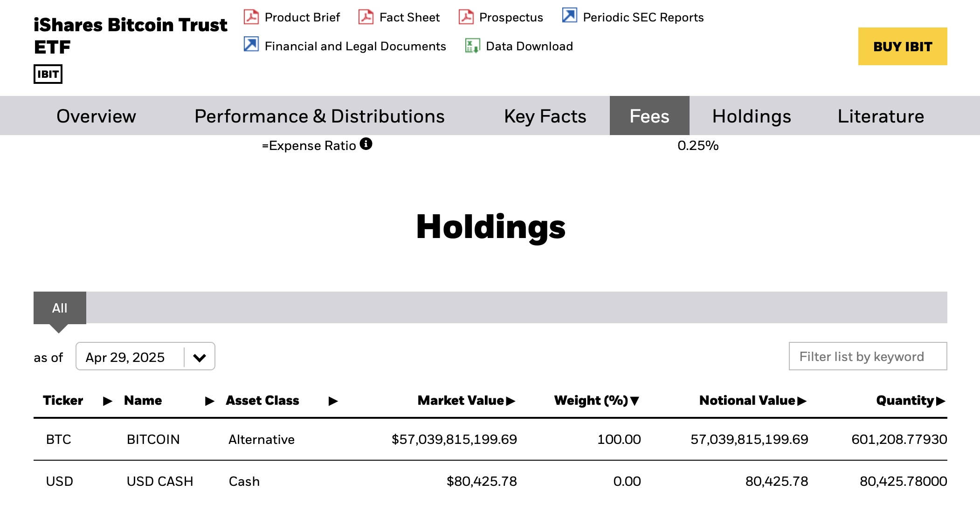Sort holdings by Notional Value
The height and width of the screenshot is (531, 980).
[753, 401]
